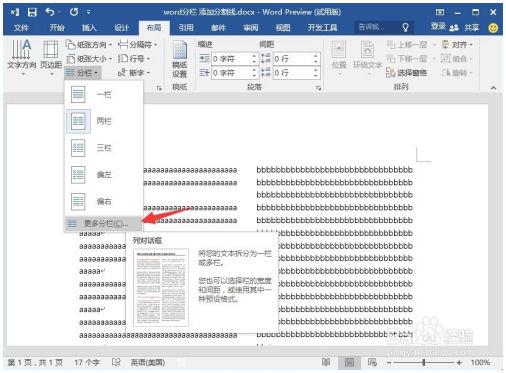
Task: Click the Save icon in quick access toolbar
Action: point(32,12)
